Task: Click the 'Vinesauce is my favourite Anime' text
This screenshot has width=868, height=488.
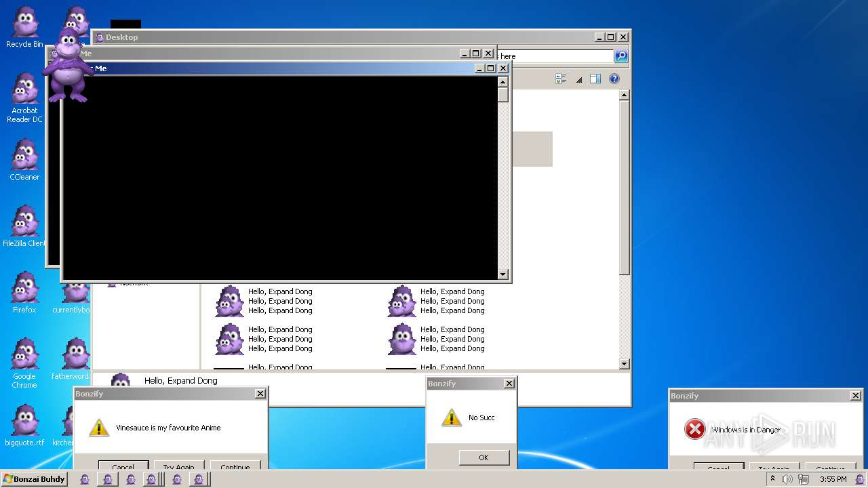Action: [x=168, y=428]
